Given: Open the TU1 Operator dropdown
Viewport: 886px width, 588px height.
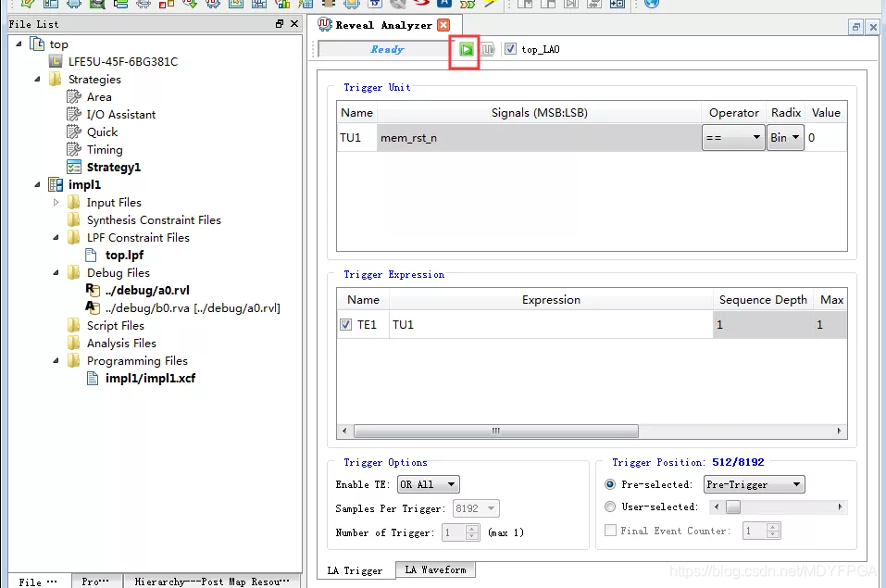Looking at the screenshot, I should pos(733,137).
